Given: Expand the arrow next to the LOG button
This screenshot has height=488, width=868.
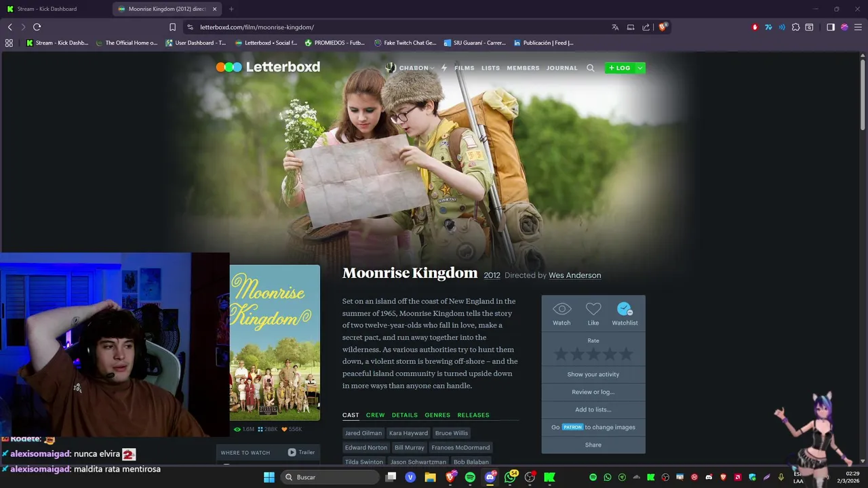Looking at the screenshot, I should click(639, 68).
